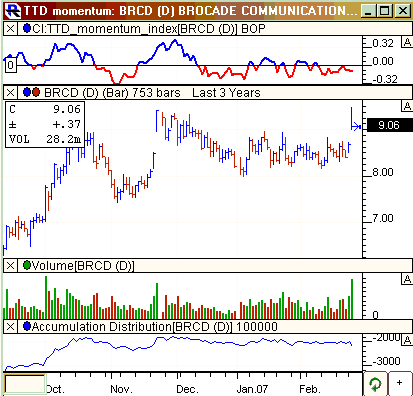Maximize the TTD momentum window
The image size is (413, 396).
385,11
